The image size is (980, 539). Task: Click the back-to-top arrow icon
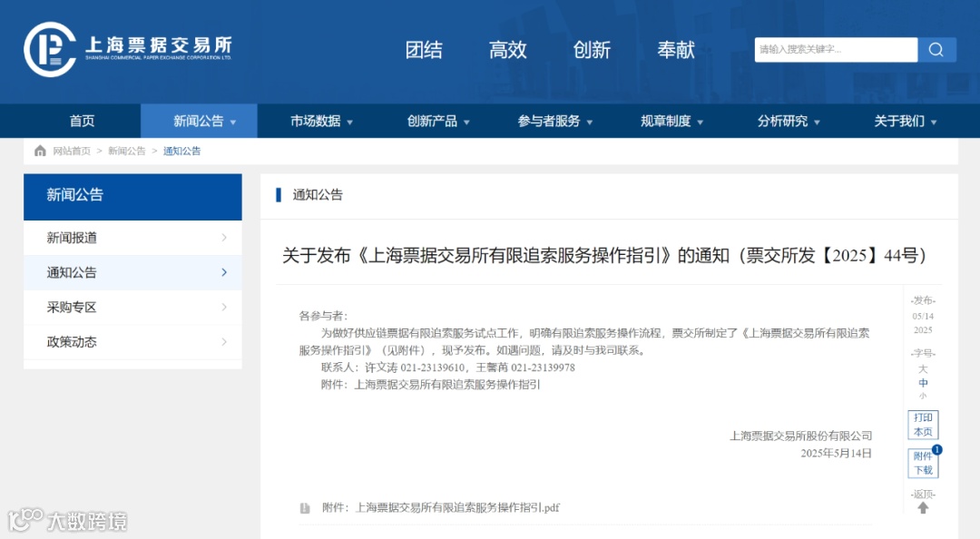pyautogui.click(x=923, y=508)
